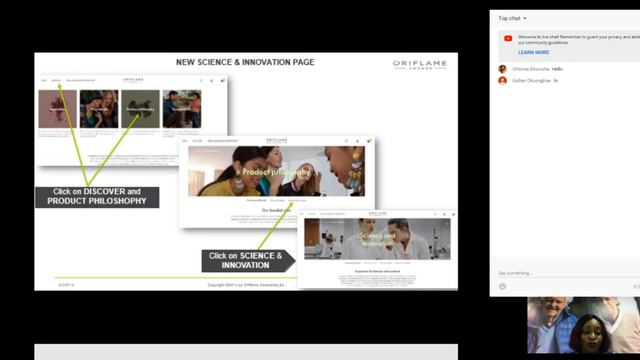Click the Oriflame logo in first mockup header
640x360 pixels.
[x=133, y=80]
